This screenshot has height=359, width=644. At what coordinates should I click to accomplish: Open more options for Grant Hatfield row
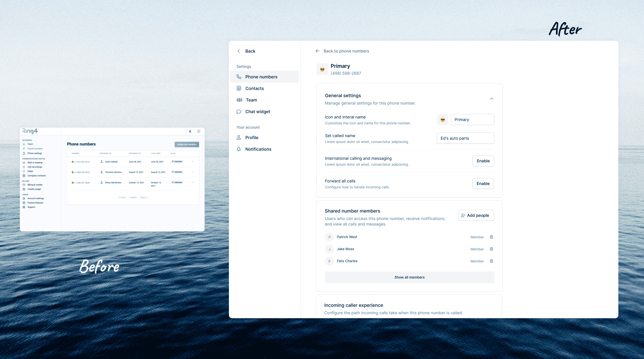point(193,162)
